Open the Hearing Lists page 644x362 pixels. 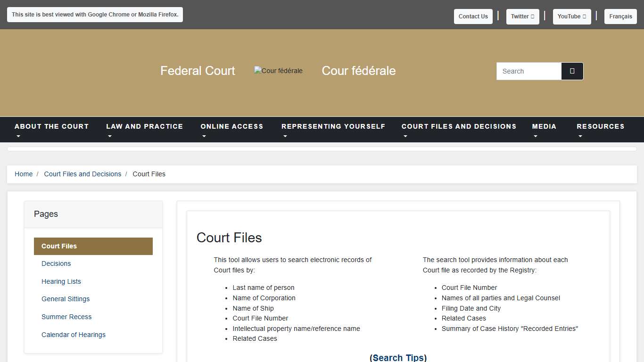pyautogui.click(x=61, y=281)
